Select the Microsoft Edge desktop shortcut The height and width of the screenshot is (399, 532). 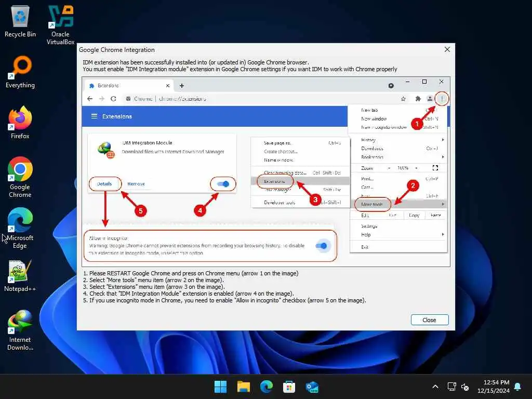20,228
